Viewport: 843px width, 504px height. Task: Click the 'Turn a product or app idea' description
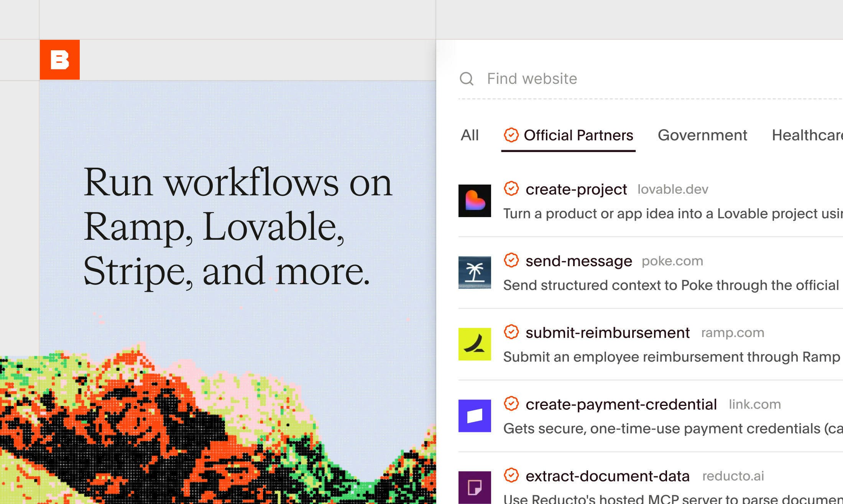coord(673,214)
